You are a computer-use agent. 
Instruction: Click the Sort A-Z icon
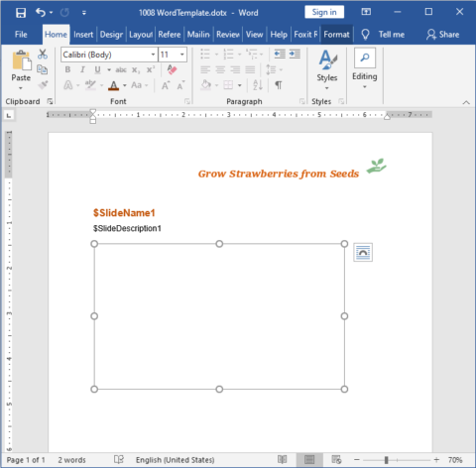click(x=258, y=85)
